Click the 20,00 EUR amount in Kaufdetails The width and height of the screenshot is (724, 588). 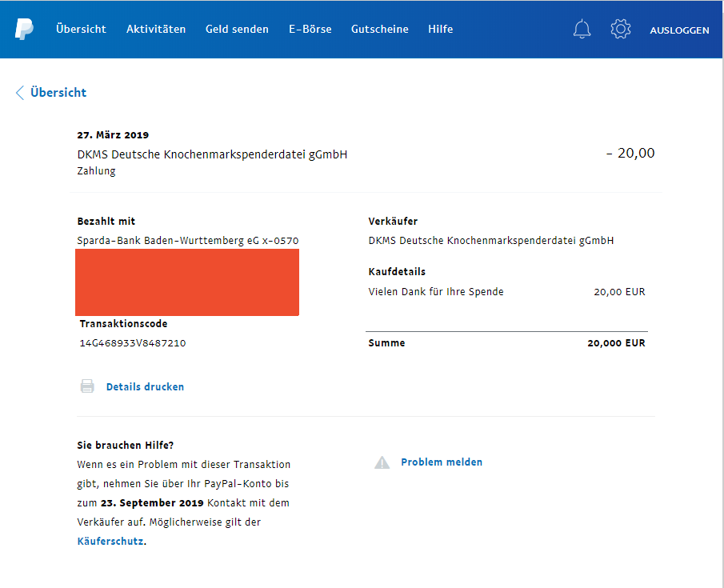point(619,292)
